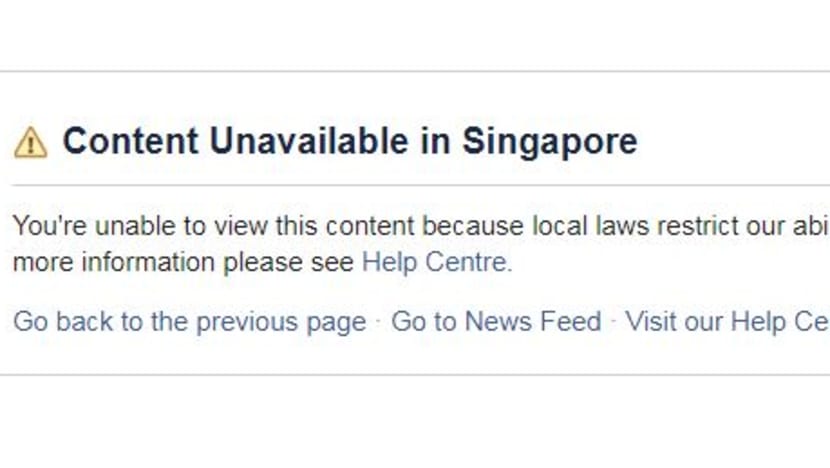Screen dimensions: 830x468
Task: Click the yellow warning triangle icon
Action: tap(30, 142)
